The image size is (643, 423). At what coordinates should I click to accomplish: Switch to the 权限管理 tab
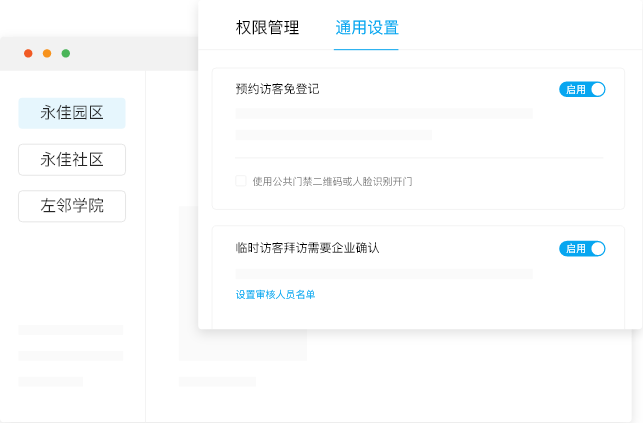[x=267, y=28]
